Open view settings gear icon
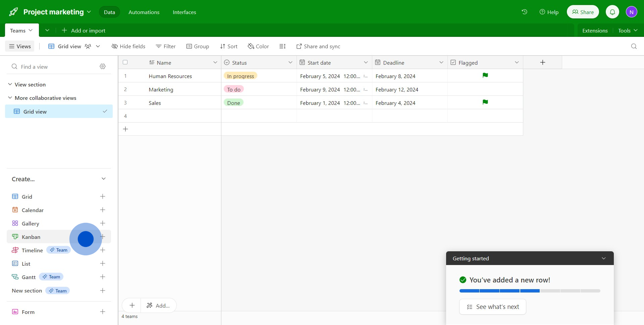Image resolution: width=644 pixels, height=325 pixels. (103, 67)
